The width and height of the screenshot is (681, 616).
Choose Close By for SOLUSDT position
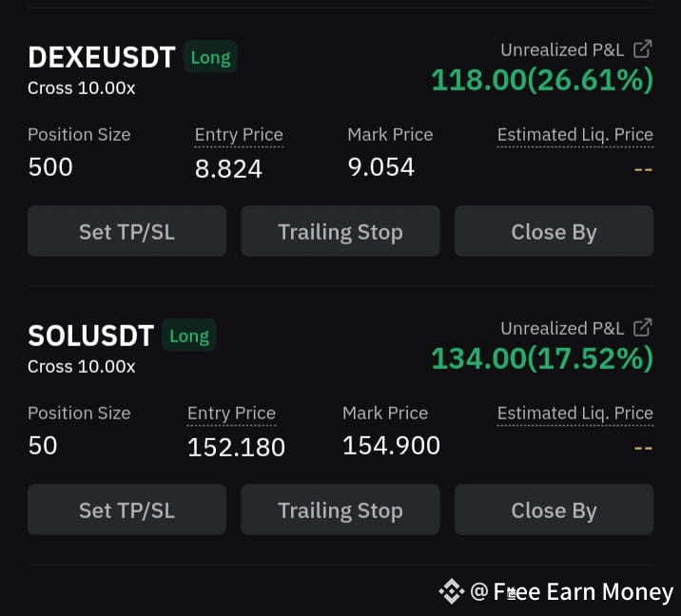(x=554, y=510)
